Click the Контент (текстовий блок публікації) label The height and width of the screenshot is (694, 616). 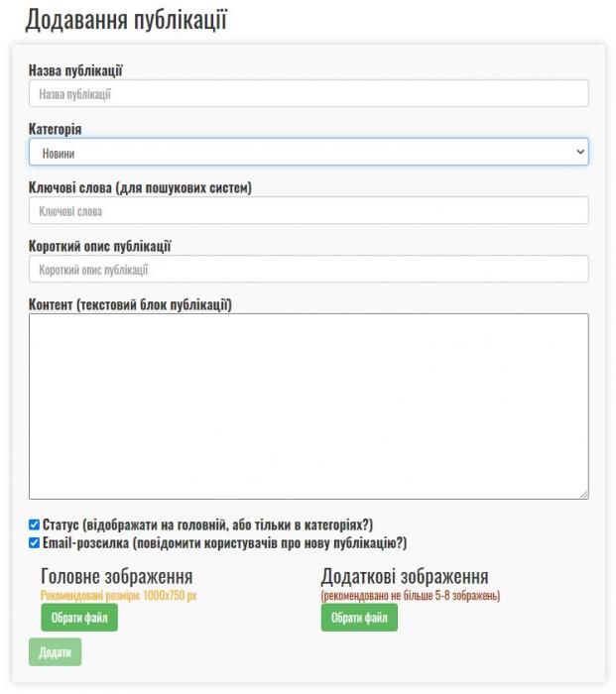tap(130, 304)
